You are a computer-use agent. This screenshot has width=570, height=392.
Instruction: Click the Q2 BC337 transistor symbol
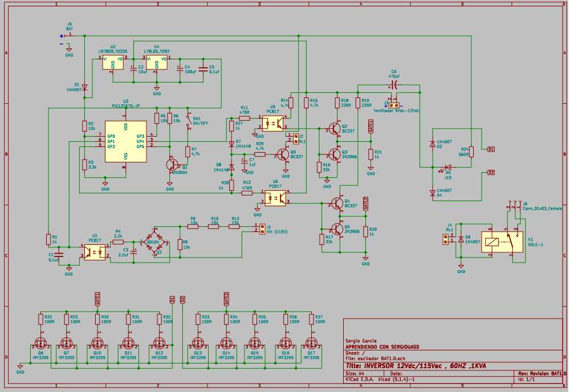(x=335, y=129)
